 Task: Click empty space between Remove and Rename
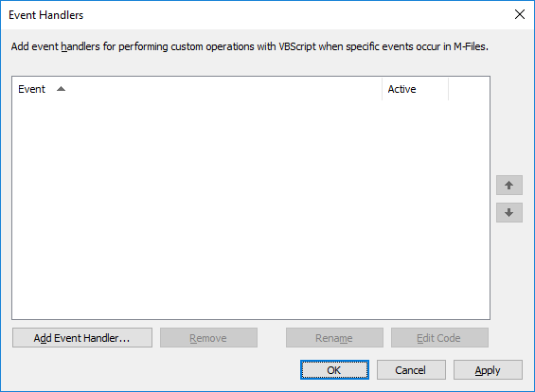[272, 338]
